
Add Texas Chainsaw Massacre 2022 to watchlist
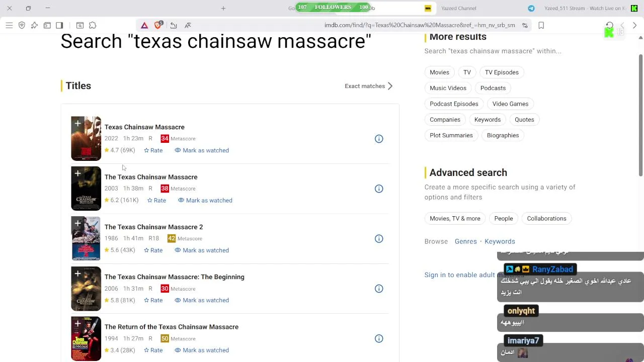[77, 123]
